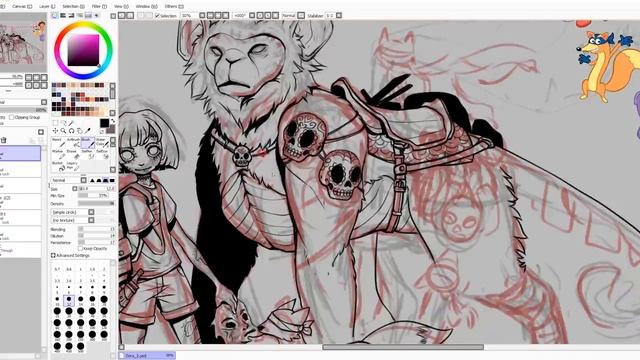
Task: Click the canvas horizontal scrollbar
Action: click(403, 347)
